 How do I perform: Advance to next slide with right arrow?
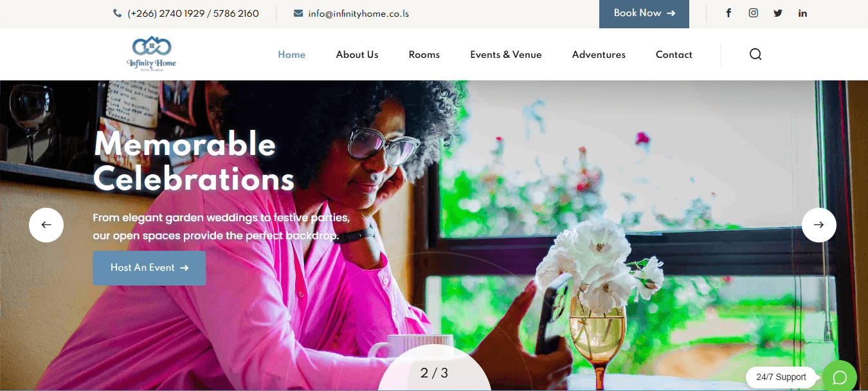pyautogui.click(x=818, y=225)
